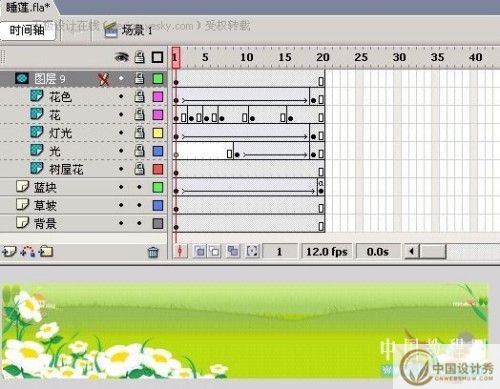Click the timeline horizontal scrollbar thumb
500x389 pixels.
(433, 251)
